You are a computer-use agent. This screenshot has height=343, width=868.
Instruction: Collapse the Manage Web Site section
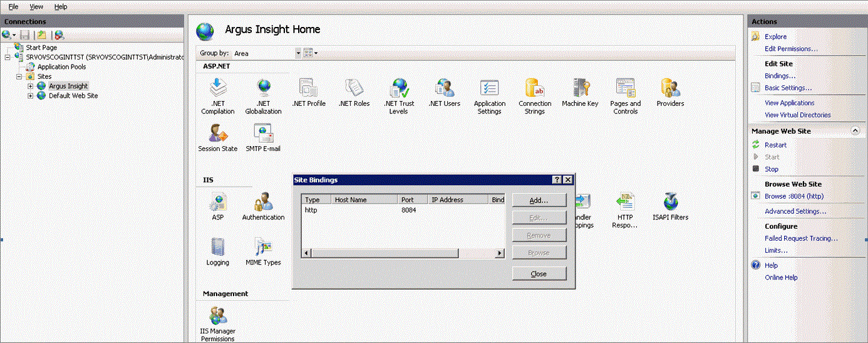pos(855,130)
